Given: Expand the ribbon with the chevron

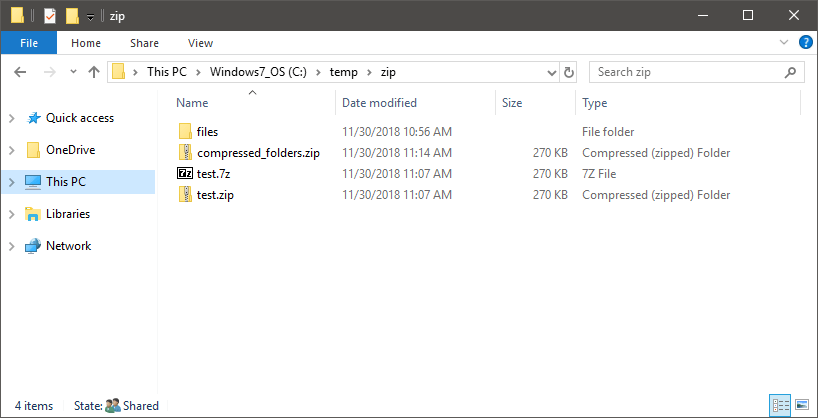Looking at the screenshot, I should tap(784, 42).
